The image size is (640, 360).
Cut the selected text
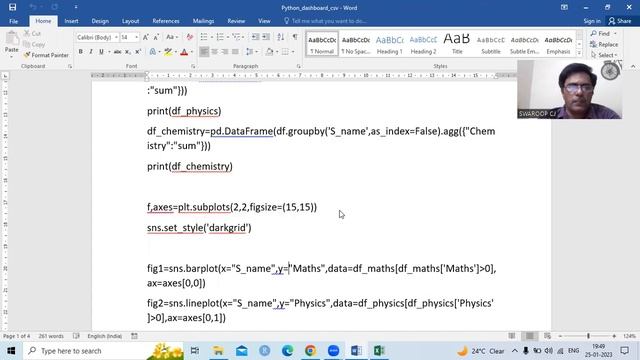click(x=32, y=33)
